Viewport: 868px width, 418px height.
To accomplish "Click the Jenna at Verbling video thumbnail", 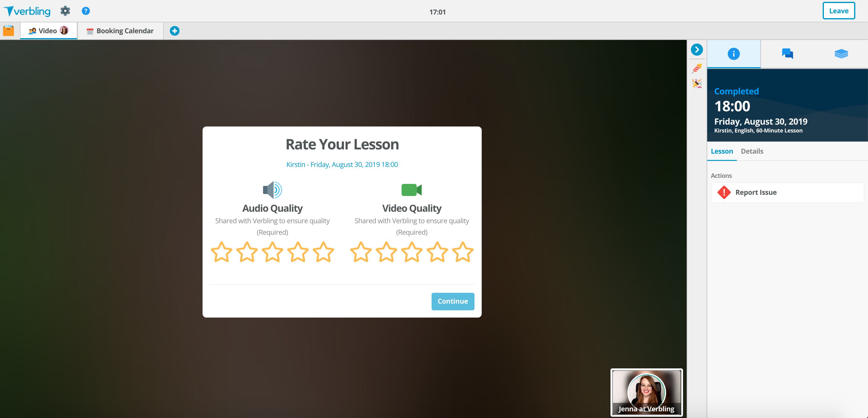I will coord(647,392).
